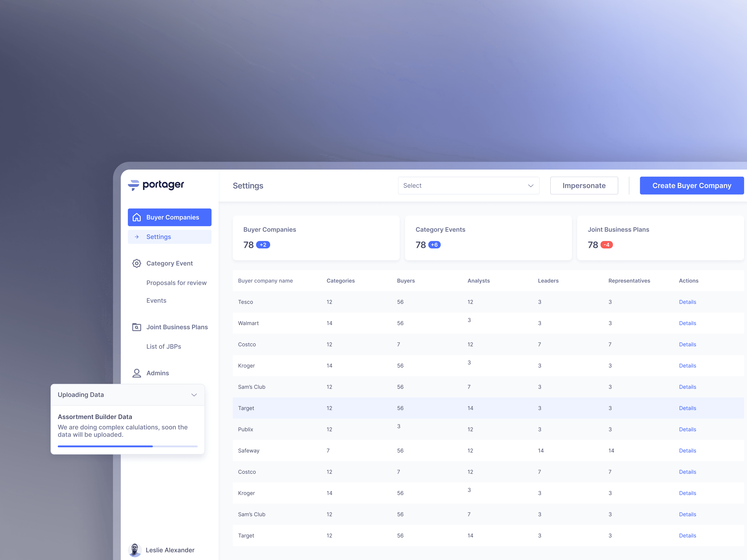Expand the Select field chevron
Image resolution: width=747 pixels, height=560 pixels.
pyautogui.click(x=530, y=185)
